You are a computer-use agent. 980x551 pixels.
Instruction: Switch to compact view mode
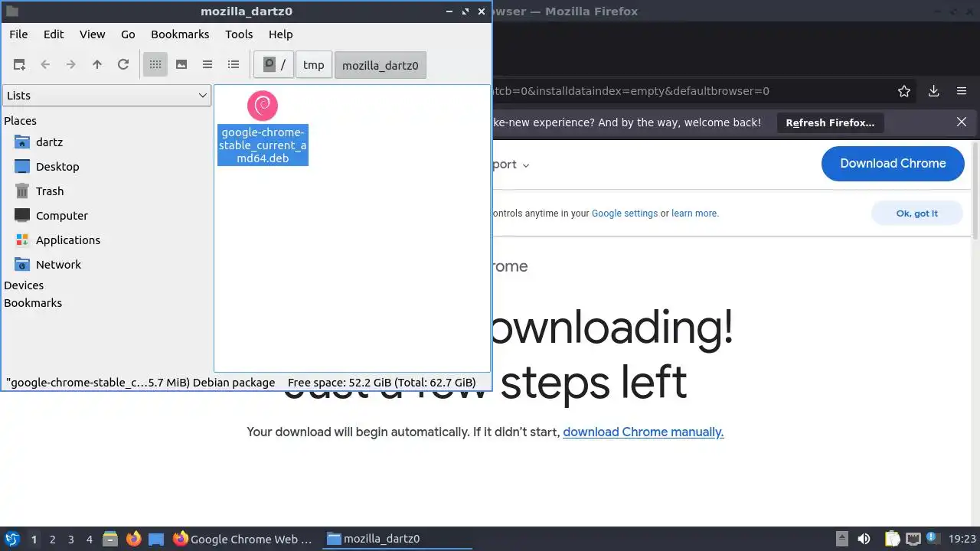pyautogui.click(x=207, y=65)
